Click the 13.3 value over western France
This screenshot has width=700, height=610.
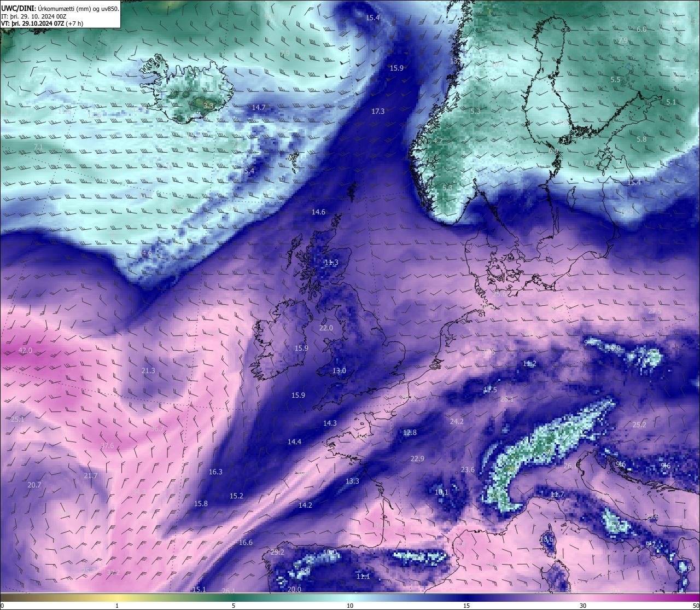[x=352, y=481]
